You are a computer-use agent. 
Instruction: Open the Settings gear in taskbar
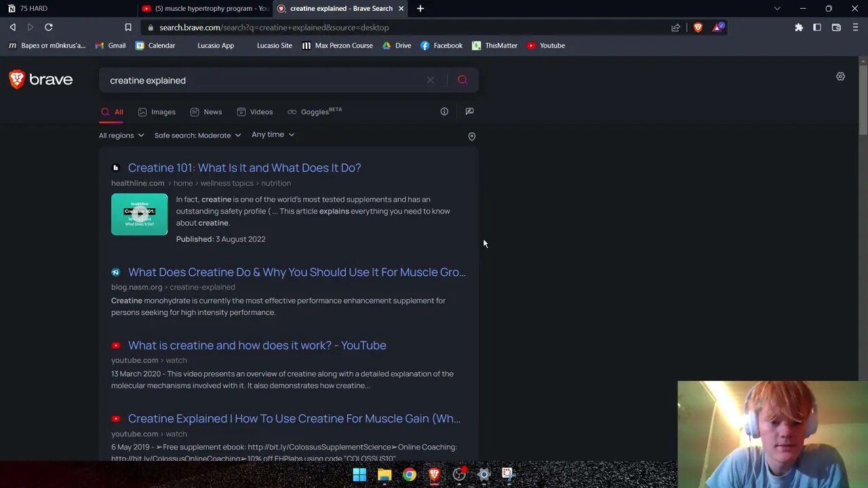point(484,474)
